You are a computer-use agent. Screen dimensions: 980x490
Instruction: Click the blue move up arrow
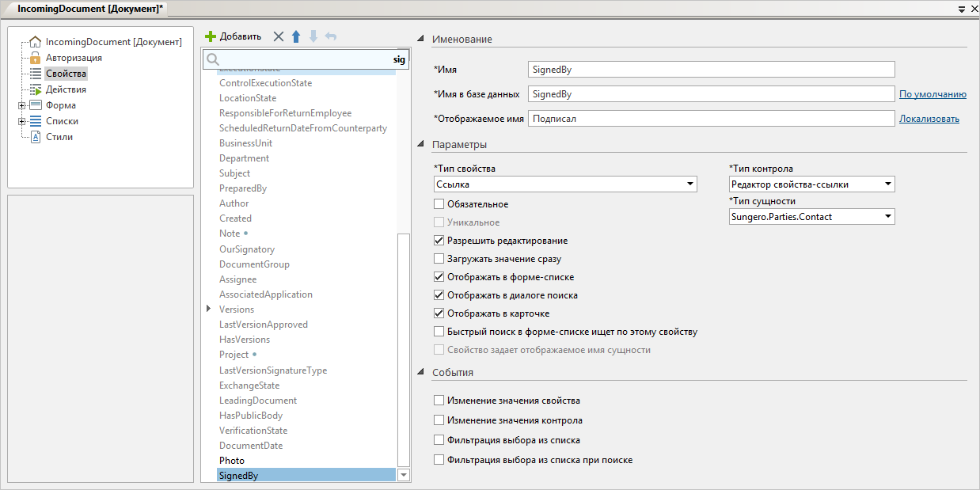(296, 36)
